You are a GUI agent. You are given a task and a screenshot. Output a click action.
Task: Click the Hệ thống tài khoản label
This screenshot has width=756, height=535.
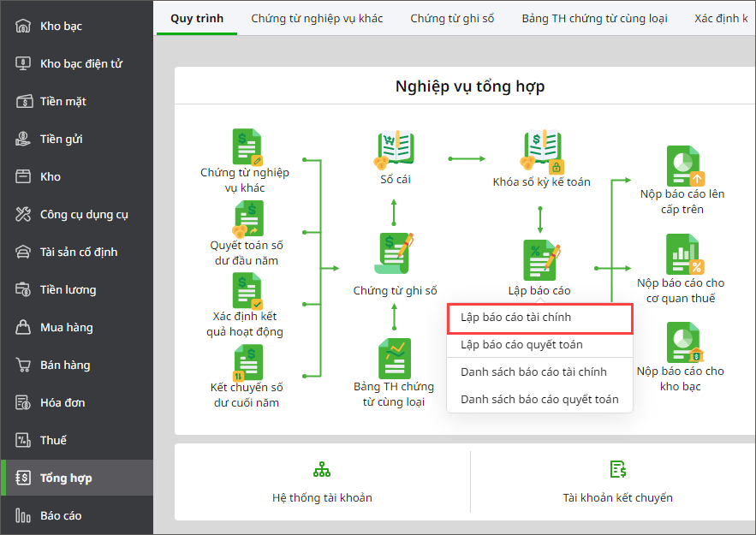[322, 498]
